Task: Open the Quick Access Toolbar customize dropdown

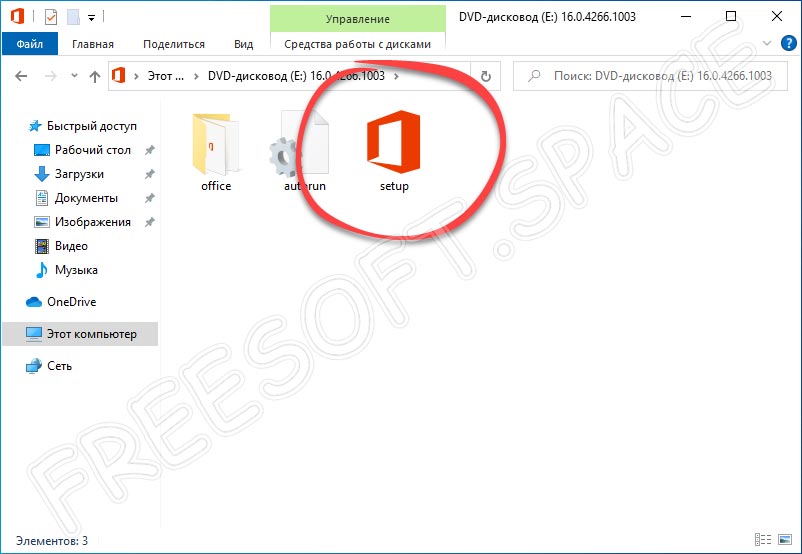Action: coord(92,17)
